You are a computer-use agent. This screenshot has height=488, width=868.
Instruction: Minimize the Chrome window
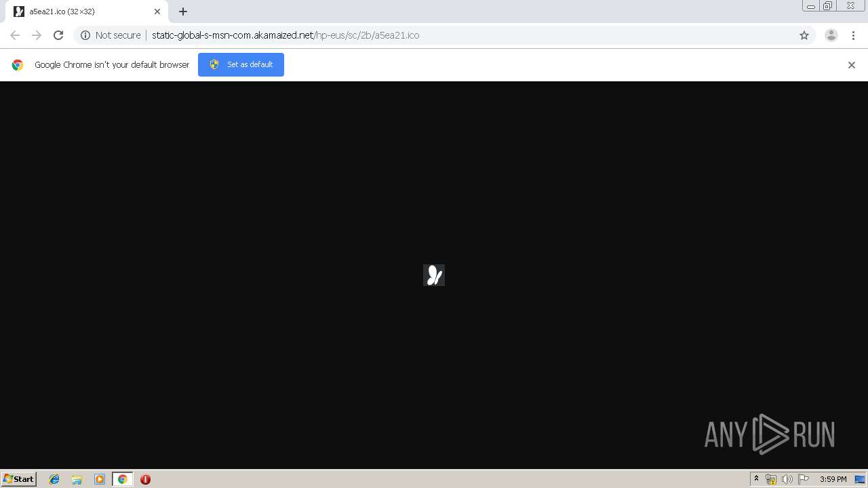point(811,6)
